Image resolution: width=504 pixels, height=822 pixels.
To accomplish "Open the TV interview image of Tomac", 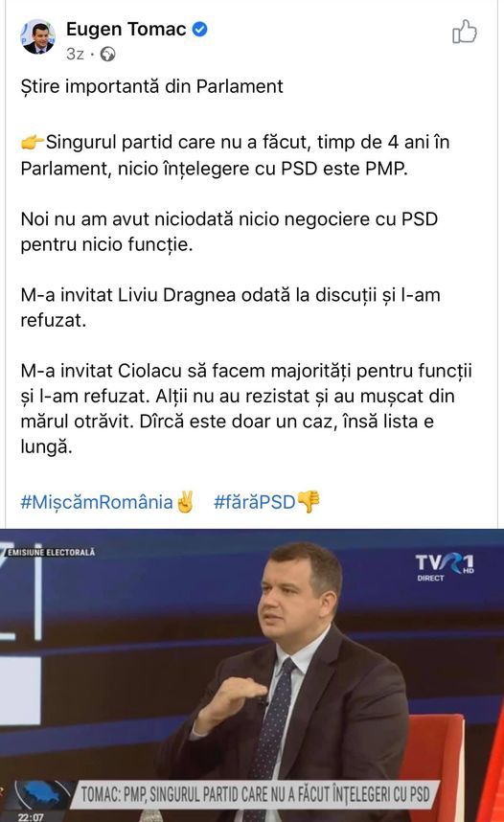I will pyautogui.click(x=252, y=675).
